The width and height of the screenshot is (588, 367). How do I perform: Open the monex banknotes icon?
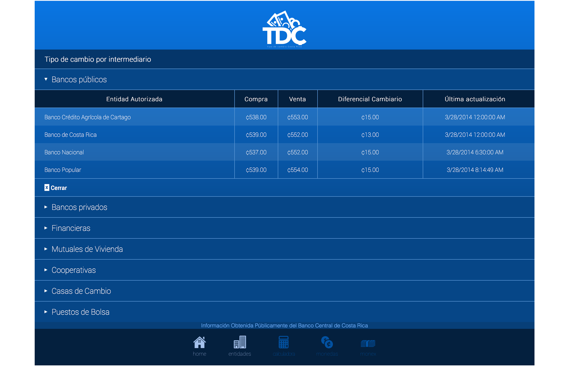coord(368,343)
